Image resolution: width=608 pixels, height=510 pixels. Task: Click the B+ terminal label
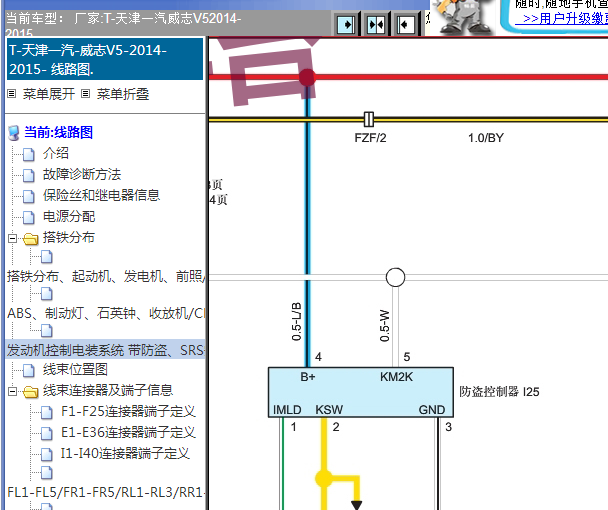308,377
